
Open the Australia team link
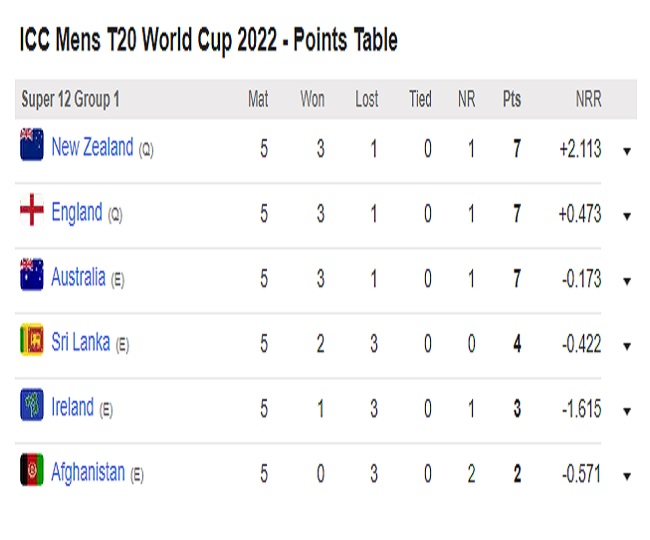(78, 278)
